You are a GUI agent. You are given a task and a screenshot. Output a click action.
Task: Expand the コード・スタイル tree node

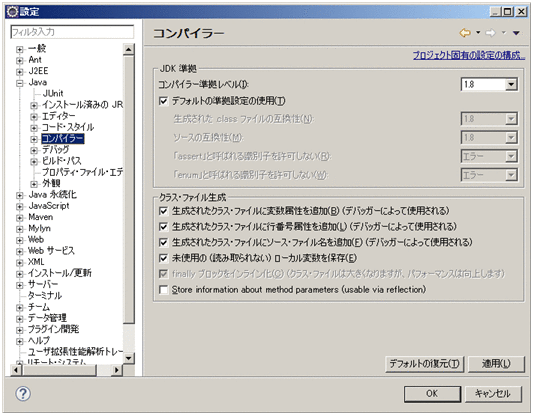(33, 128)
